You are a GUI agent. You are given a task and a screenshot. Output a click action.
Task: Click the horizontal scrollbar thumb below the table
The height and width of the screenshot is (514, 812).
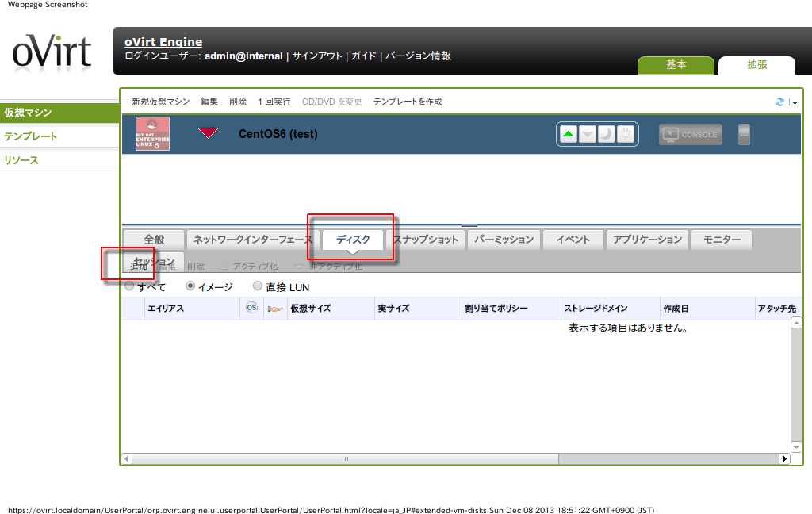(x=345, y=458)
